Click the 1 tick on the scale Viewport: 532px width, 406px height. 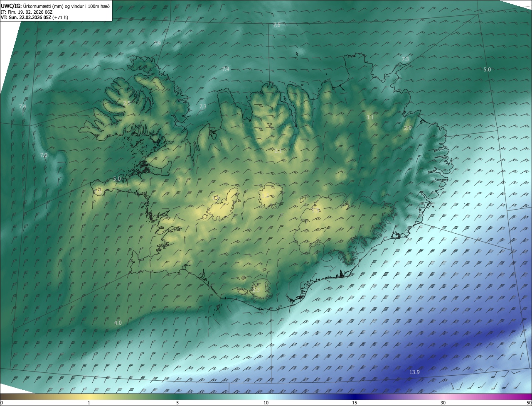(x=89, y=403)
